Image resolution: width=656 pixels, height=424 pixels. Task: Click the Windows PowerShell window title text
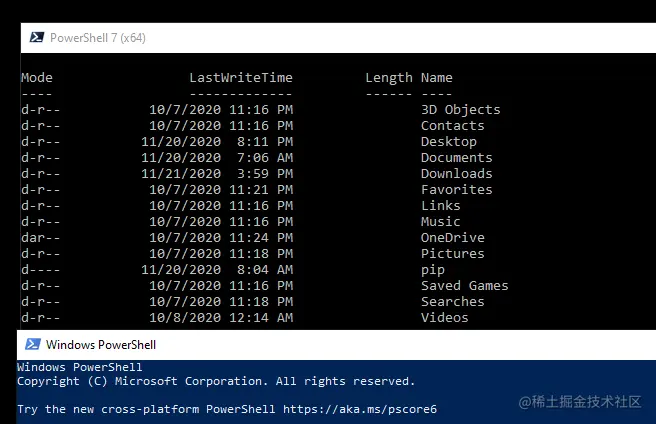tap(101, 345)
